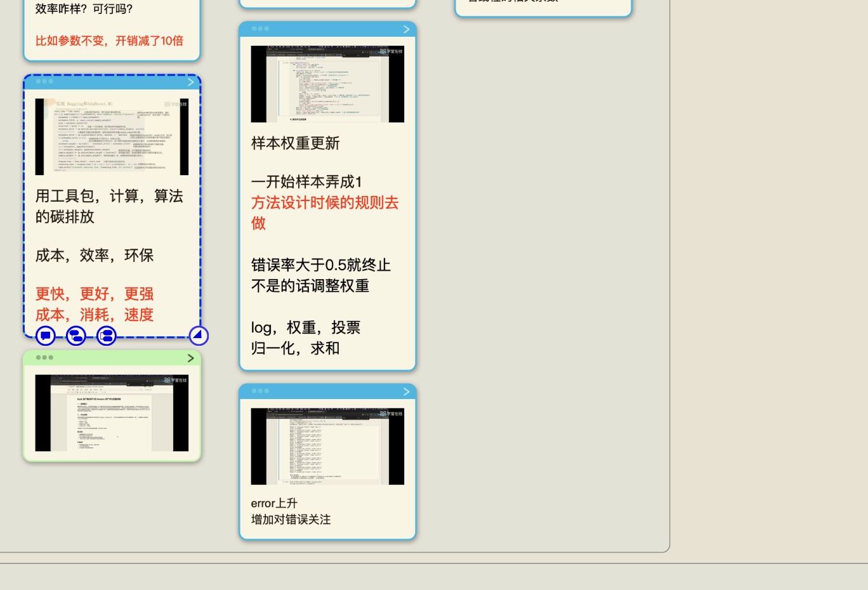The height and width of the screenshot is (590, 868).
Task: Select the text 不是的话调整权重
Action: click(310, 286)
